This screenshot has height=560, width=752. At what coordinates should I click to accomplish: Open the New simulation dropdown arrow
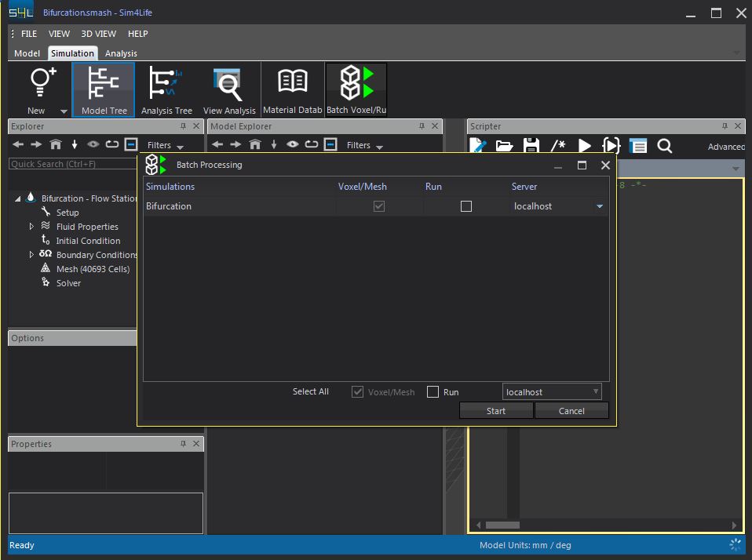[x=64, y=111]
